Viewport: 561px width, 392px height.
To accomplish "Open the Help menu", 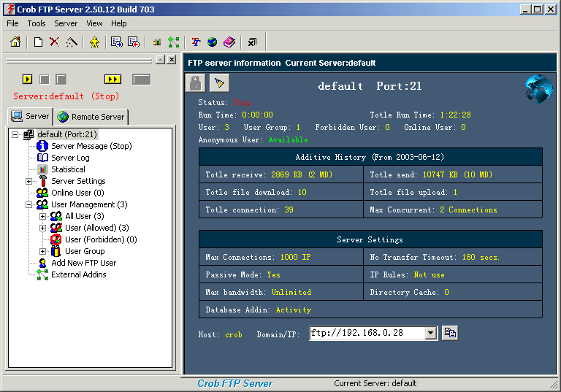I will pyautogui.click(x=119, y=23).
